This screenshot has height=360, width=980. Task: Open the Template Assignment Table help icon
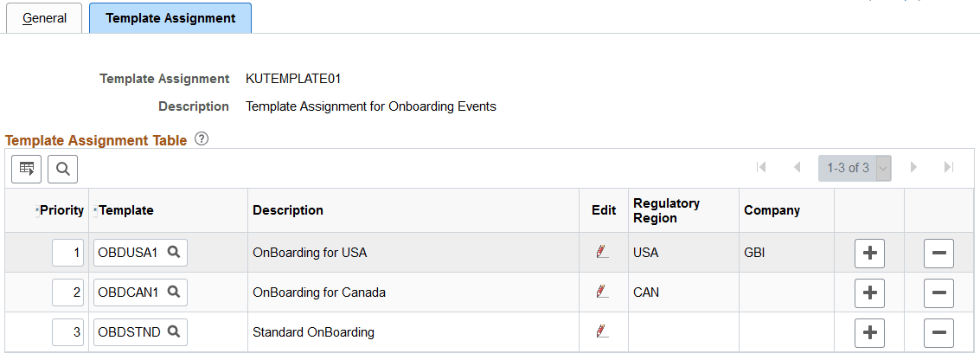coord(202,138)
